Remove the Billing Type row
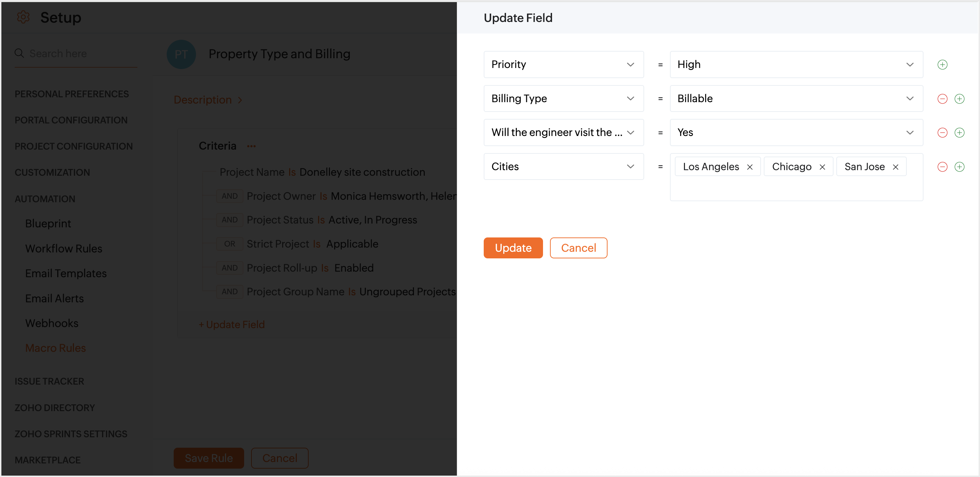The width and height of the screenshot is (980, 477). pyautogui.click(x=942, y=99)
